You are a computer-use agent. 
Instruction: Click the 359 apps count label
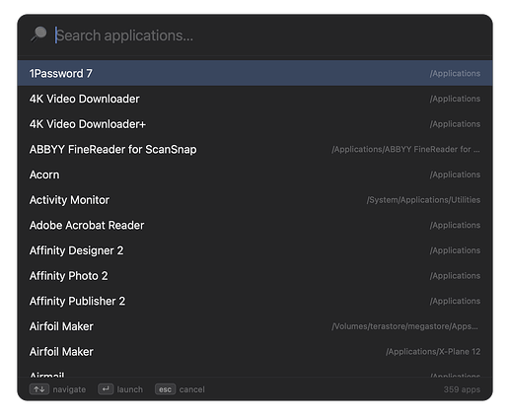(462, 389)
